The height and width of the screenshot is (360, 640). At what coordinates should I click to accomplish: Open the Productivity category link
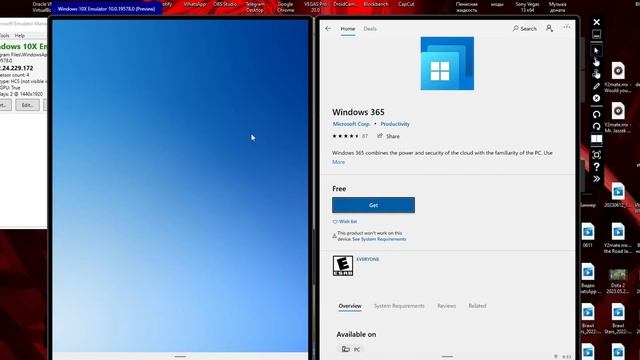[x=395, y=124]
